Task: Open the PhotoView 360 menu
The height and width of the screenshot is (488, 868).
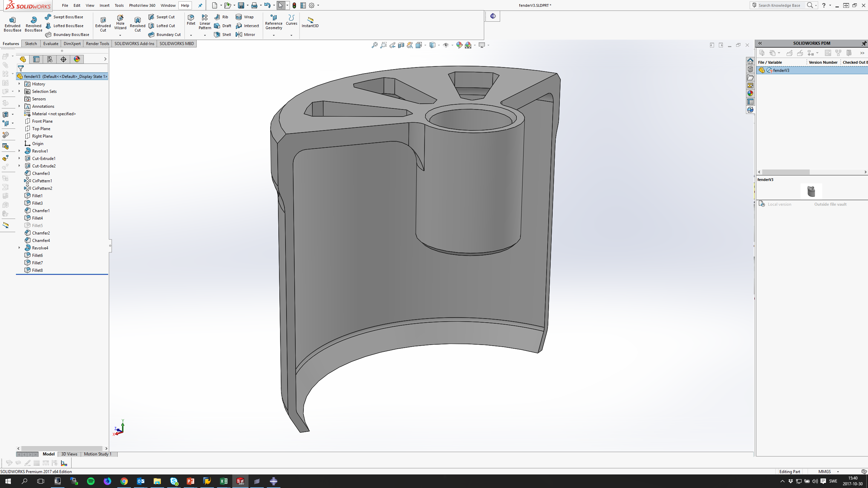Action: (x=142, y=5)
